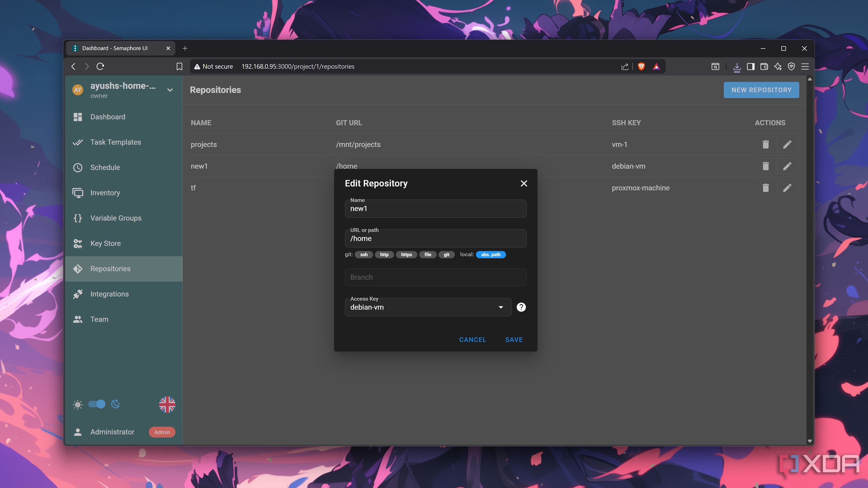Click the Name field containing new1
Image resolution: width=868 pixels, height=488 pixels.
[x=435, y=209]
